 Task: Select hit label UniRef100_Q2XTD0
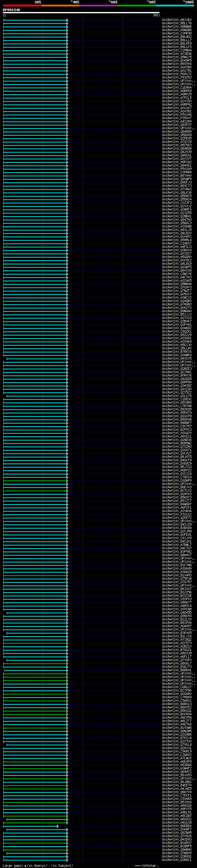pyautogui.click(x=176, y=101)
